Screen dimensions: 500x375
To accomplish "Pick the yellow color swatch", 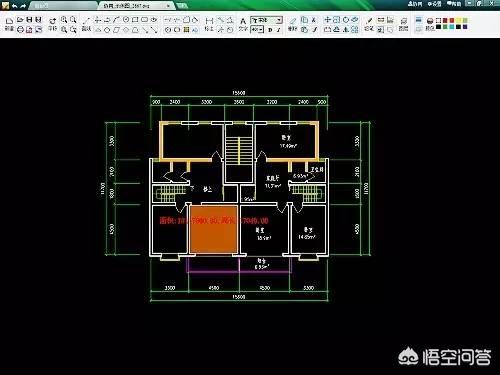I will pyautogui.click(x=459, y=21).
